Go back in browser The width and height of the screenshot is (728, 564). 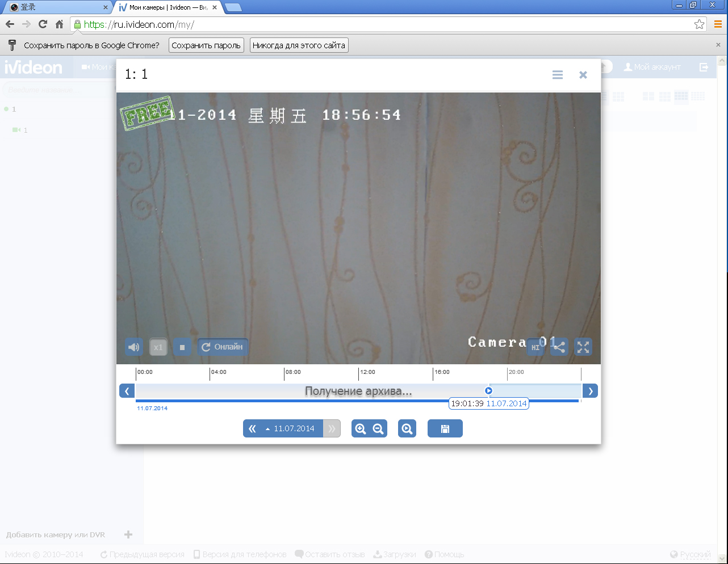pyautogui.click(x=10, y=24)
